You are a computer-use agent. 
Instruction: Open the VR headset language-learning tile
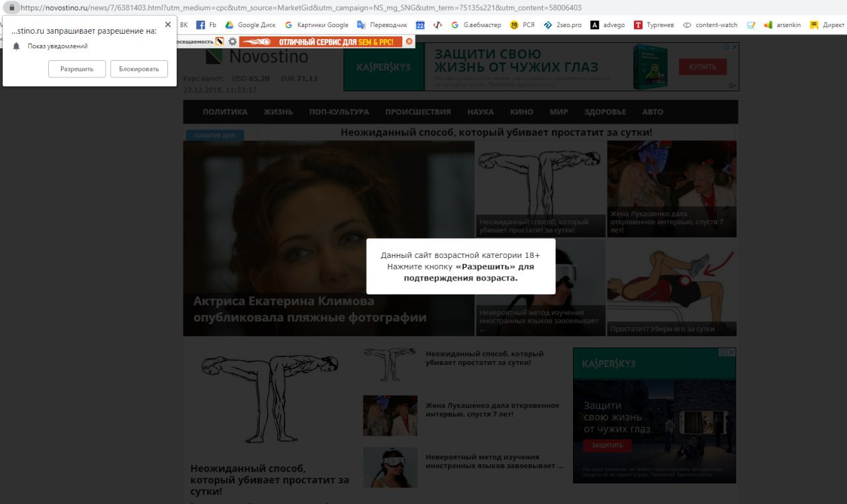click(541, 287)
